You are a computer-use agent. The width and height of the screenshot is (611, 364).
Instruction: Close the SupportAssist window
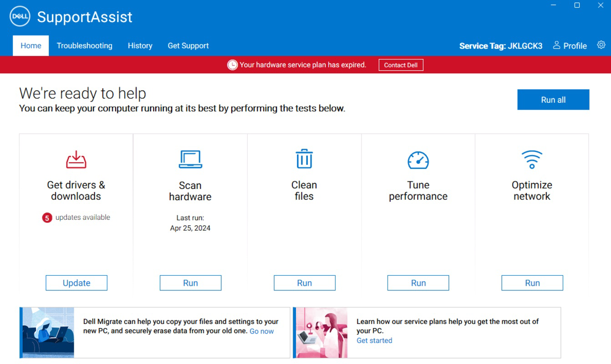point(601,5)
